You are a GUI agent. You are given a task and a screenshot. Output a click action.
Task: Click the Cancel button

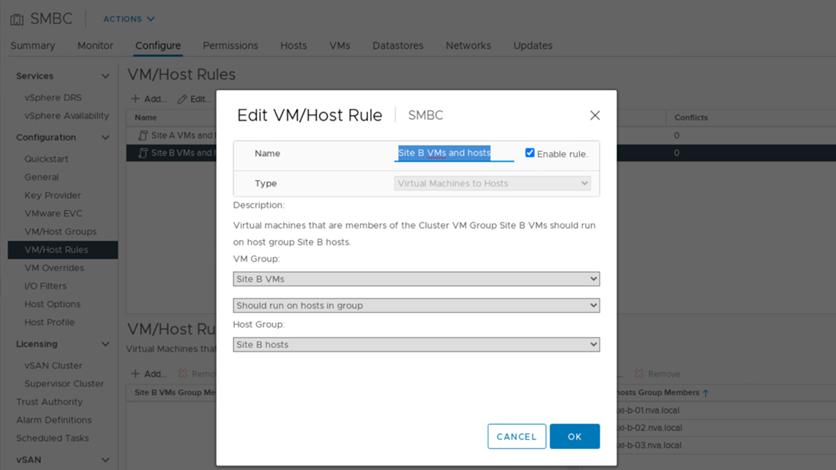click(516, 437)
